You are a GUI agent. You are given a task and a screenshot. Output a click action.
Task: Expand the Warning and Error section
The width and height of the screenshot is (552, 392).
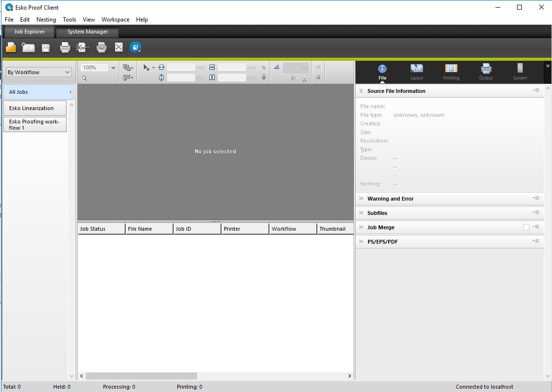point(361,198)
